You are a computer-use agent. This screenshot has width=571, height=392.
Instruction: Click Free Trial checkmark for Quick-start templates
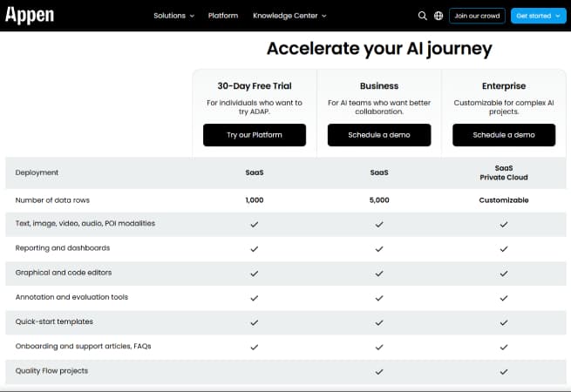(255, 322)
